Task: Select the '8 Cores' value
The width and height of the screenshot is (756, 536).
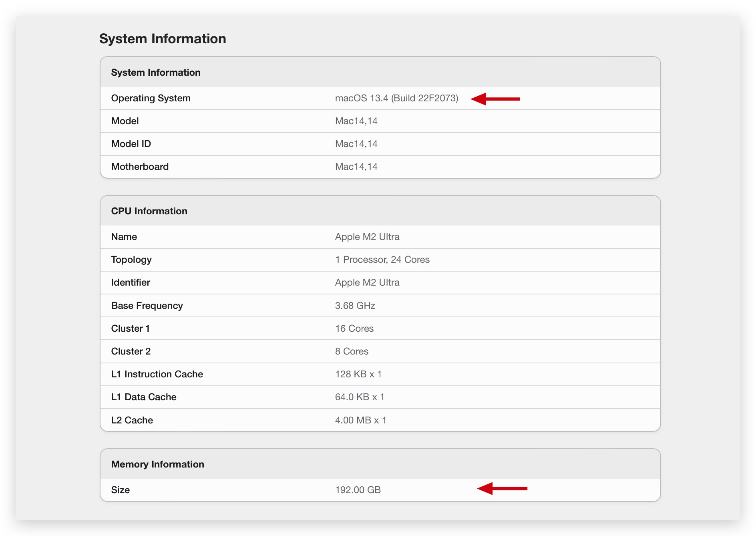Action: [352, 351]
